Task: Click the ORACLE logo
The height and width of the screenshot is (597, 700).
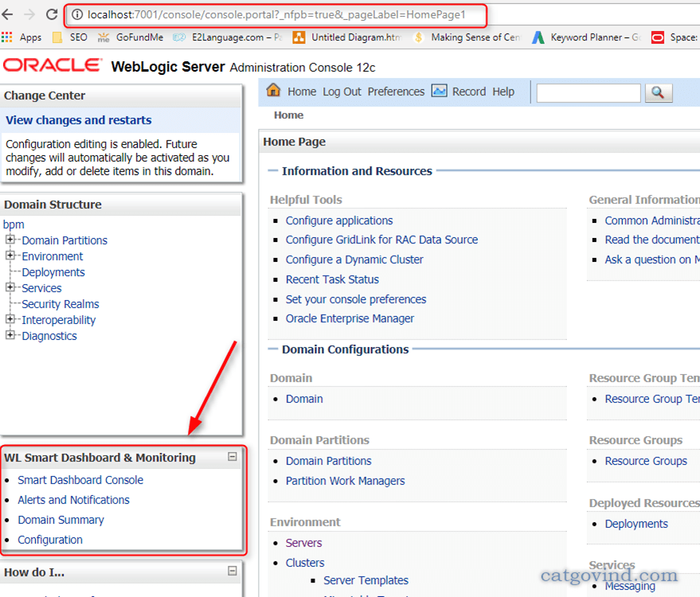Action: coord(52,66)
